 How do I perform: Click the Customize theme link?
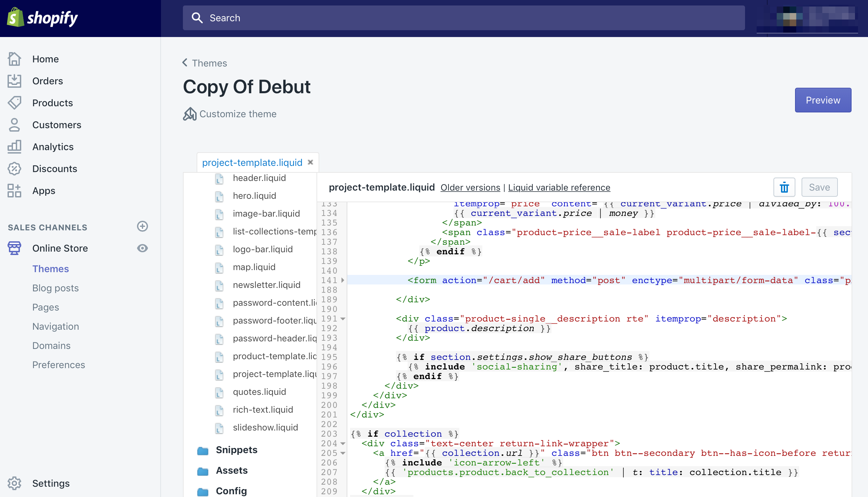point(238,114)
